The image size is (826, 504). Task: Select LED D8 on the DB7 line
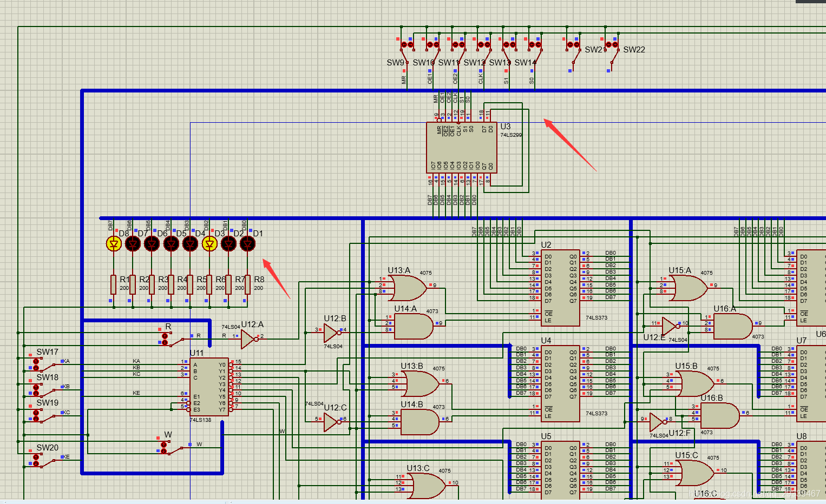click(x=114, y=244)
